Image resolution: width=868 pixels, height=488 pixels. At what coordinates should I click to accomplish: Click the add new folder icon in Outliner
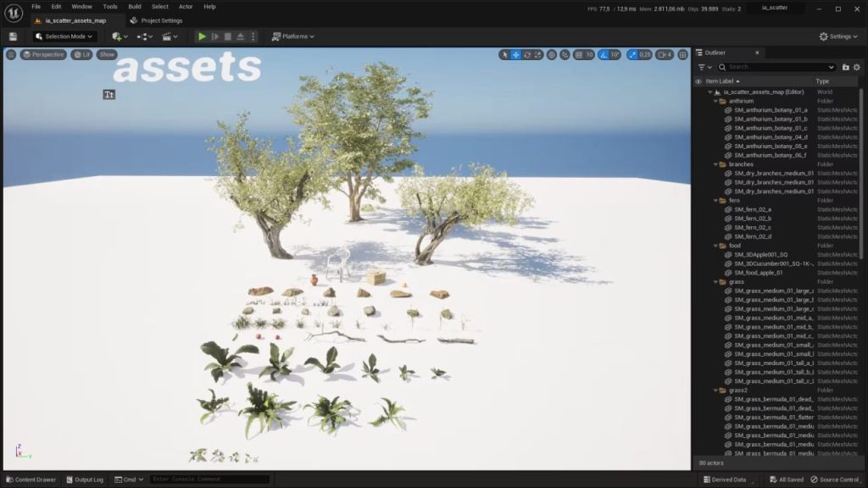click(x=845, y=67)
